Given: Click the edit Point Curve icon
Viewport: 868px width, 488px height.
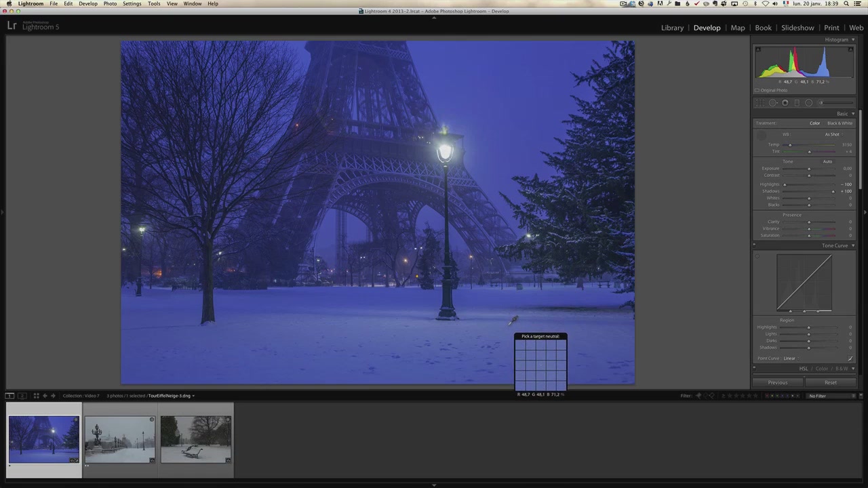Looking at the screenshot, I should pos(850,358).
